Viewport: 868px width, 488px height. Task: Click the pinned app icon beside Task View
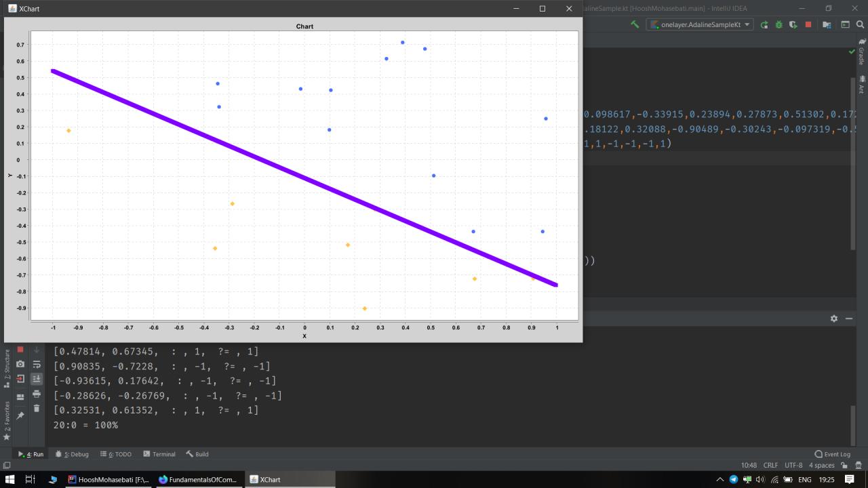point(53,479)
